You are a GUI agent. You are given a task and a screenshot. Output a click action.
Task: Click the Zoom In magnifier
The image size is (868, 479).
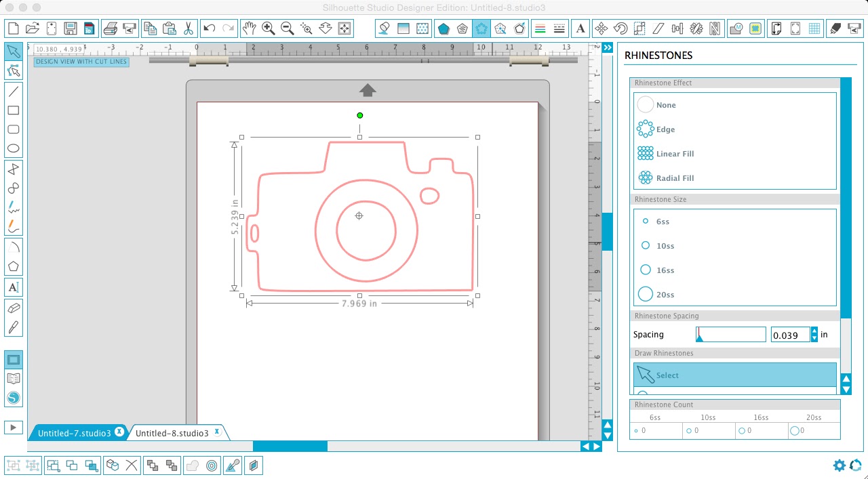(x=268, y=28)
